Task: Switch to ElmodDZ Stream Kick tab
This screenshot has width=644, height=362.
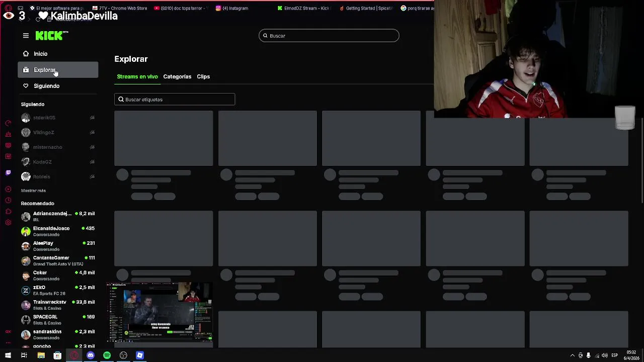Action: click(304, 8)
